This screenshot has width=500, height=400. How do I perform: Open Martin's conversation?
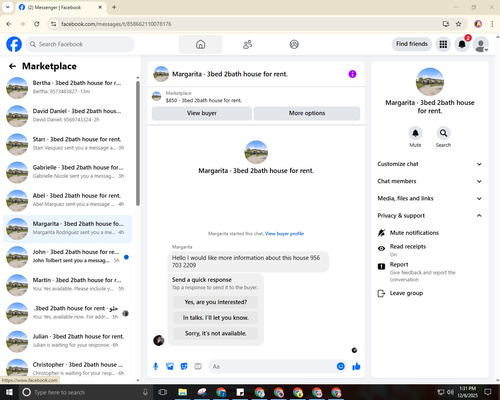[x=68, y=285]
